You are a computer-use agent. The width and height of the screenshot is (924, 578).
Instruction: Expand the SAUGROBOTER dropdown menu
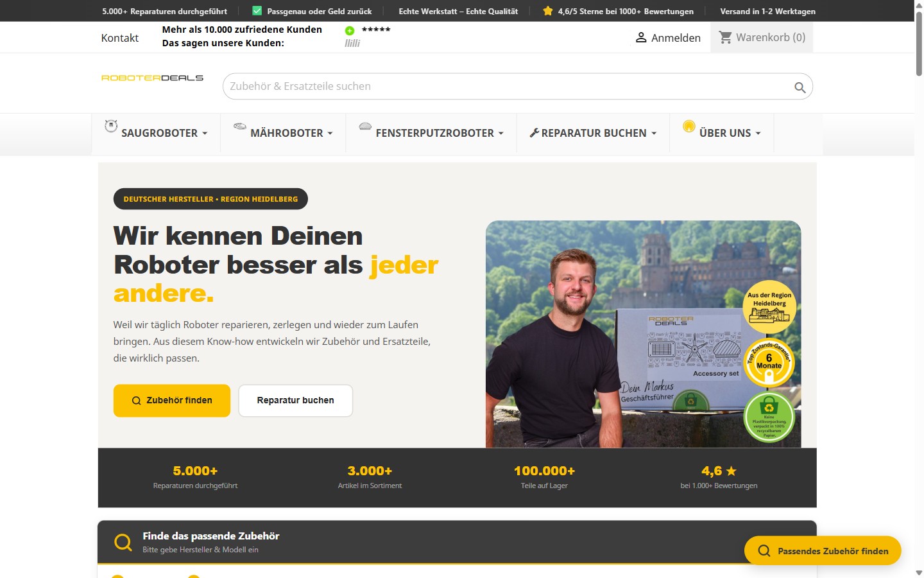coord(158,133)
